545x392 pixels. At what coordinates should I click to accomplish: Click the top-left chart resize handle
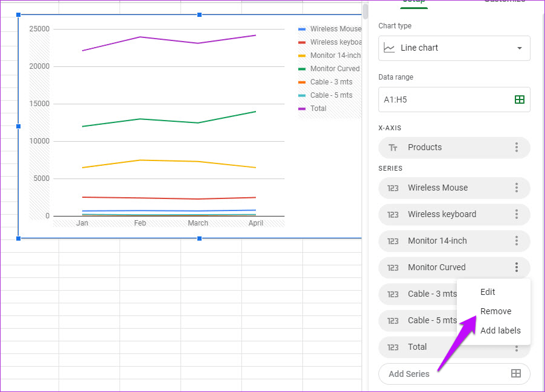[x=19, y=14]
